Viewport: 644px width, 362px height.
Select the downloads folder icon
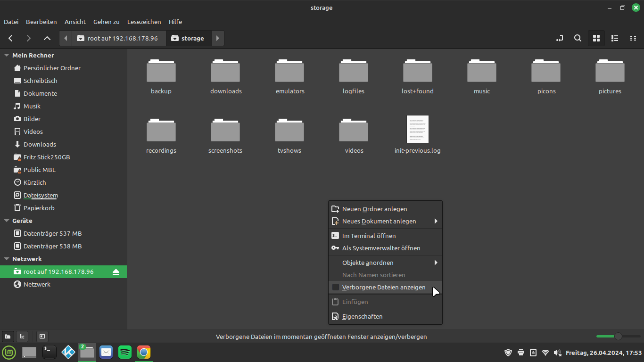point(225,71)
